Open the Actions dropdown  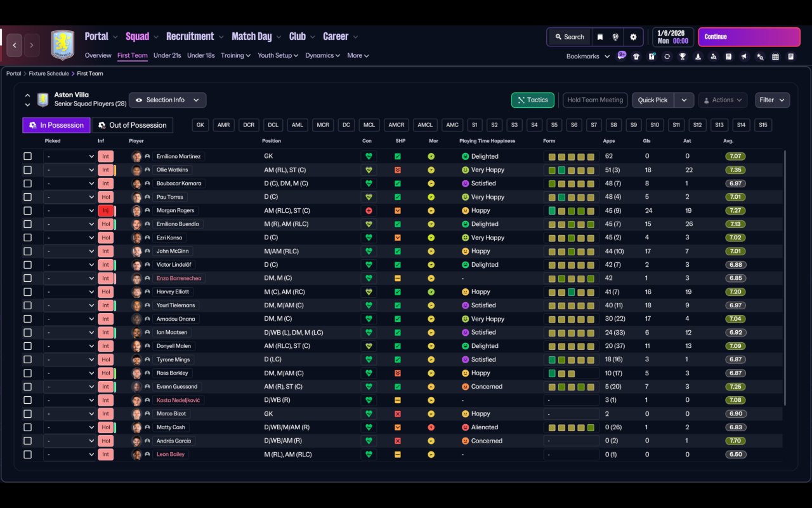[723, 100]
